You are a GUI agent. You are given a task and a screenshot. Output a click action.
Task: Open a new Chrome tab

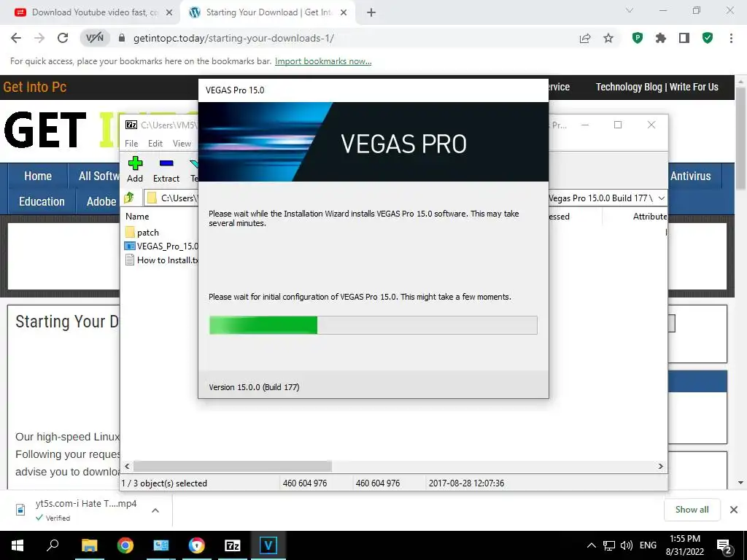pyautogui.click(x=371, y=13)
